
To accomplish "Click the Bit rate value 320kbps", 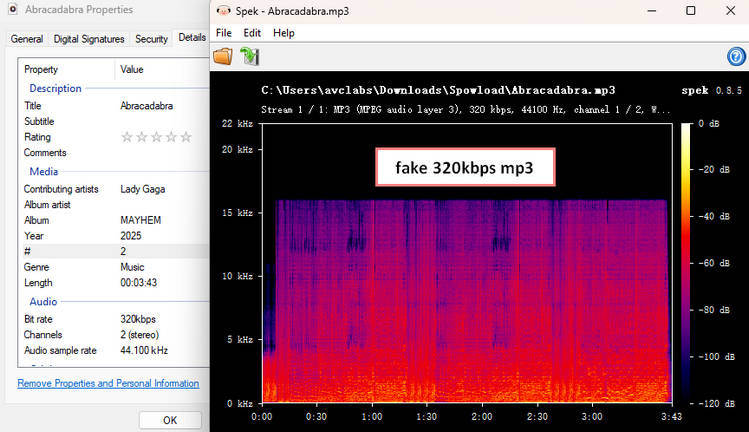I will click(138, 319).
